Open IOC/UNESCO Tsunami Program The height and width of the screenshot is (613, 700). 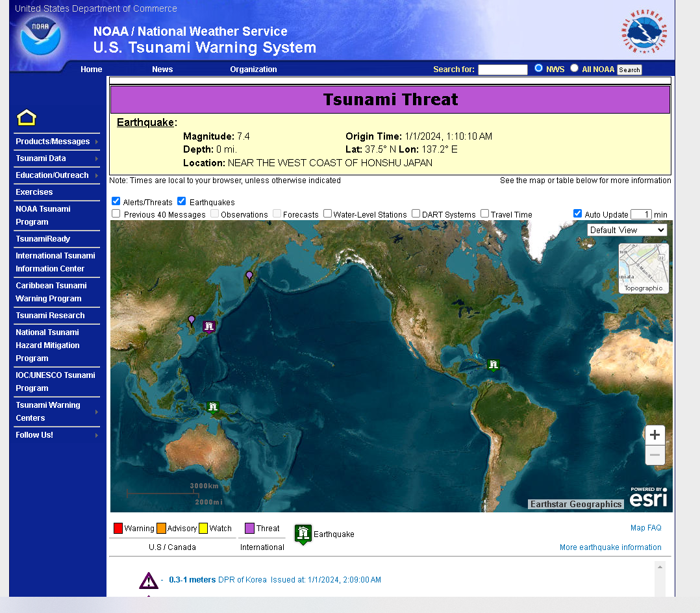[55, 382]
